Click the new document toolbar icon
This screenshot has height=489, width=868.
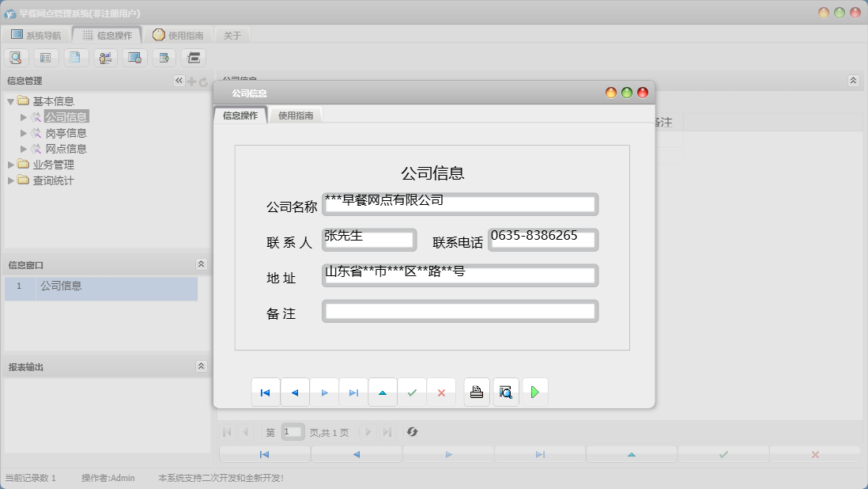point(76,57)
